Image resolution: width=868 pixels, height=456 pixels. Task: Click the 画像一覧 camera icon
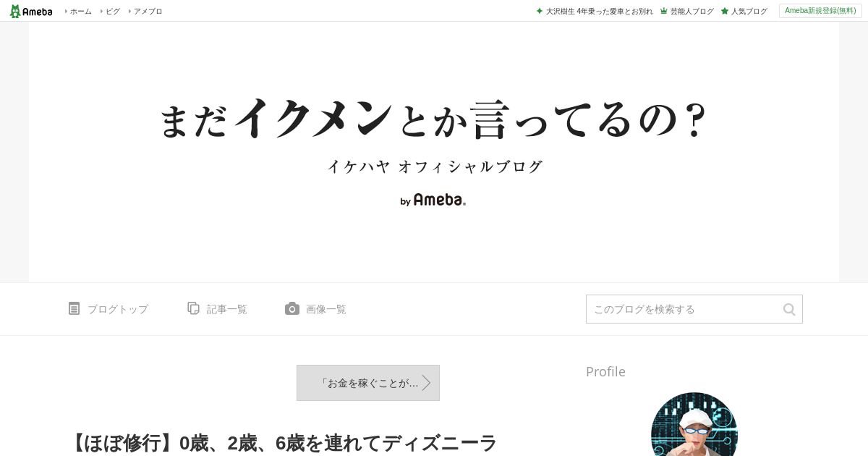[x=292, y=308]
